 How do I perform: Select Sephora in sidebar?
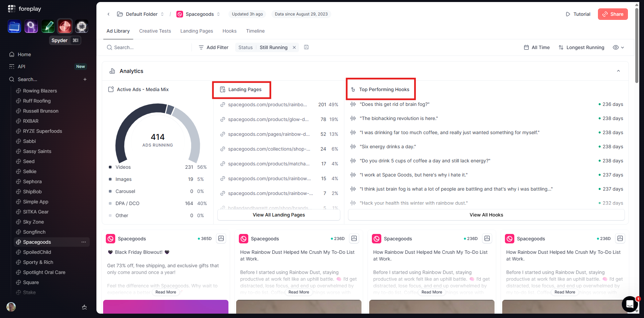[x=32, y=182]
